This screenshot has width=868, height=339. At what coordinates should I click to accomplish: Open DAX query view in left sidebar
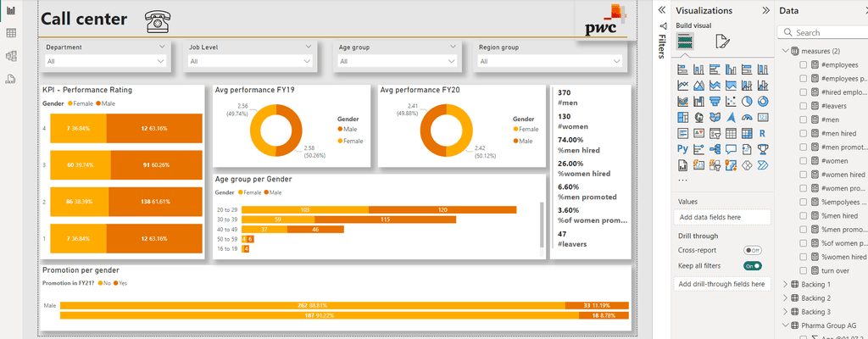pos(11,79)
